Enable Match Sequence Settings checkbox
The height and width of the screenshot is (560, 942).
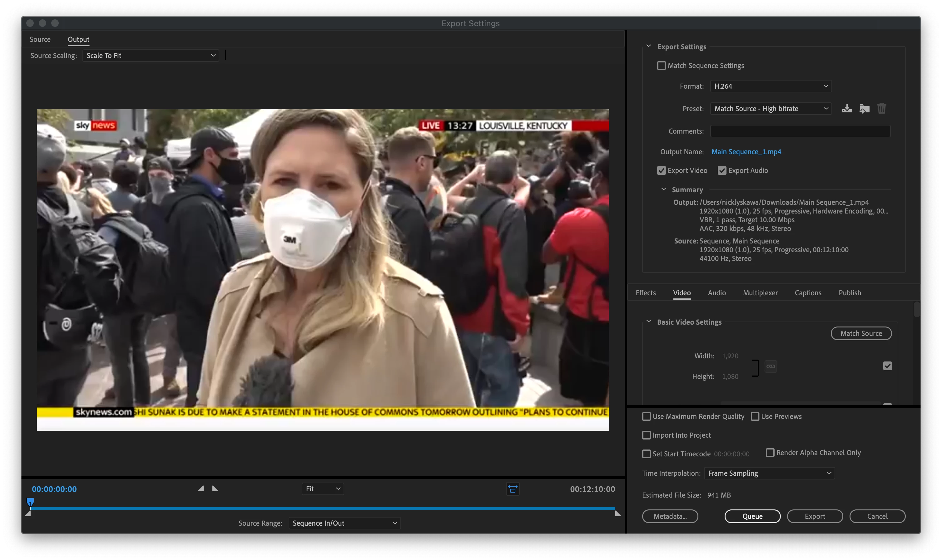(662, 66)
